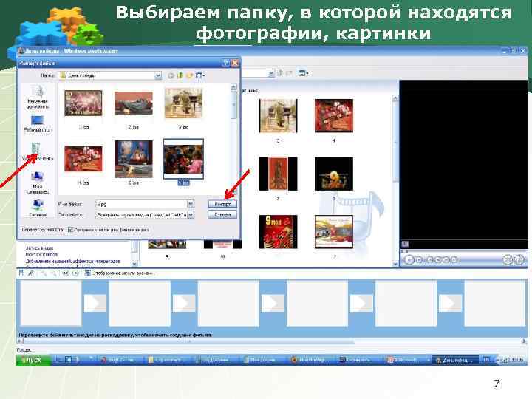
Task: Click Back button in preview monitor
Action: pos(430,260)
